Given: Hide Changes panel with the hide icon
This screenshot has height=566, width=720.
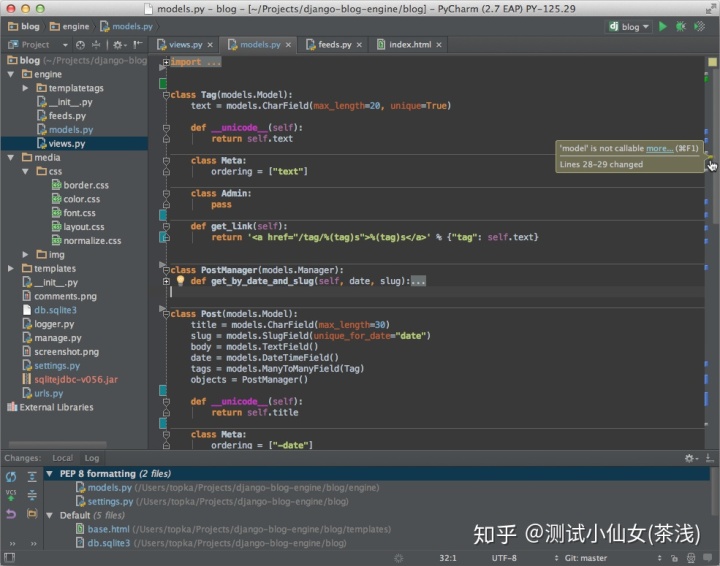Looking at the screenshot, I should (709, 458).
